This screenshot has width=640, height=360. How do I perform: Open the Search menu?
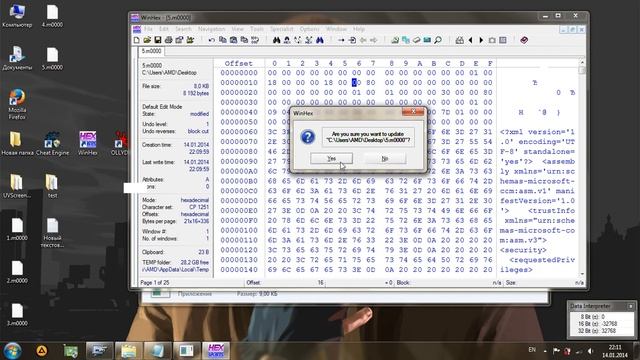click(183, 29)
